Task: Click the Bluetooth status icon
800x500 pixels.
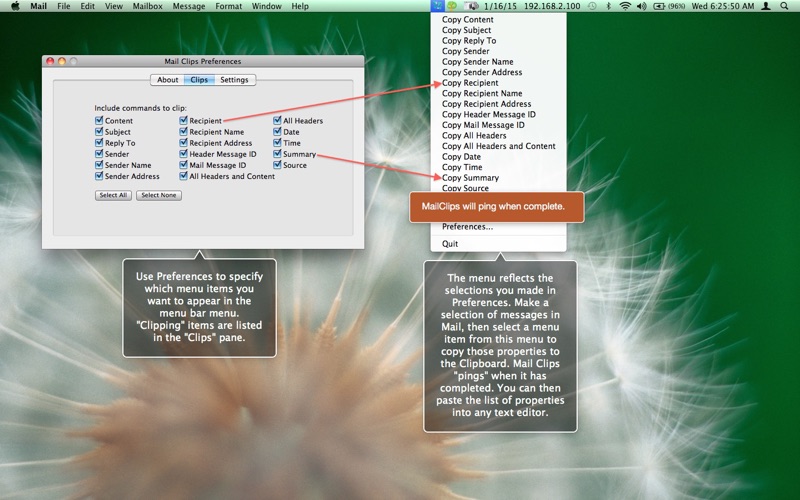Action: click(608, 6)
